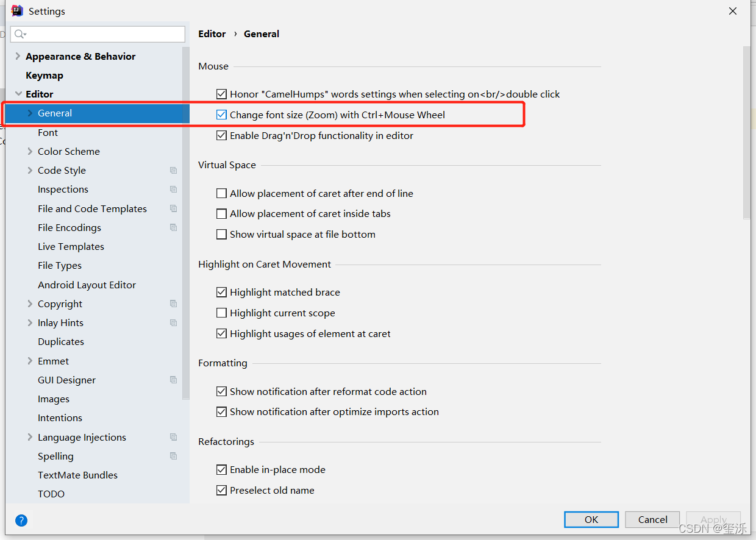Viewport: 756px width, 540px height.
Task: Expand the Code Style node
Action: 30,170
